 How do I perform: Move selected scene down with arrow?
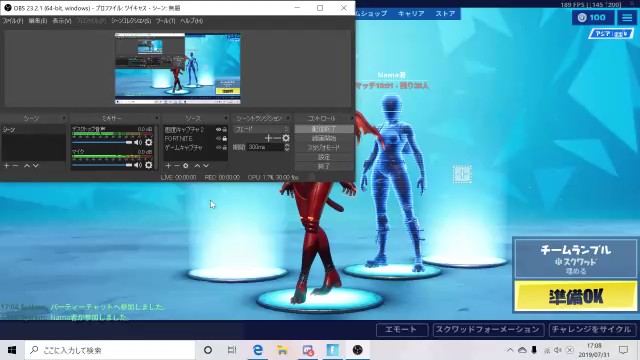point(36,166)
